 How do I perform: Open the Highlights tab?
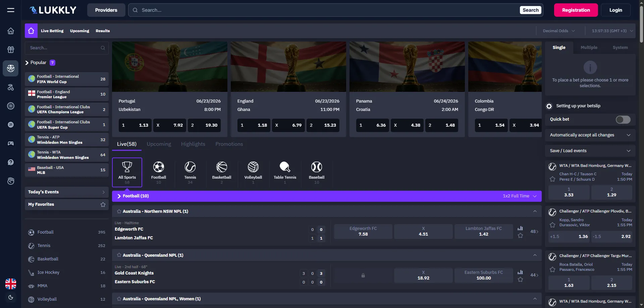point(193,144)
